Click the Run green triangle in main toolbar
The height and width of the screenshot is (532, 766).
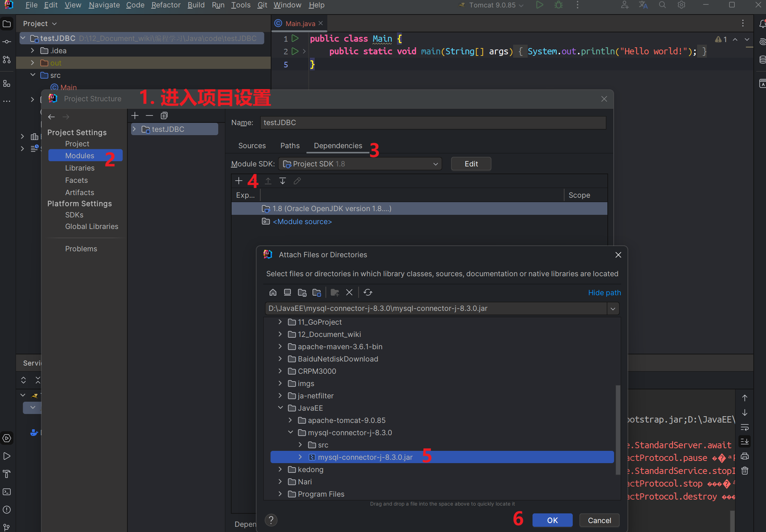coord(540,5)
